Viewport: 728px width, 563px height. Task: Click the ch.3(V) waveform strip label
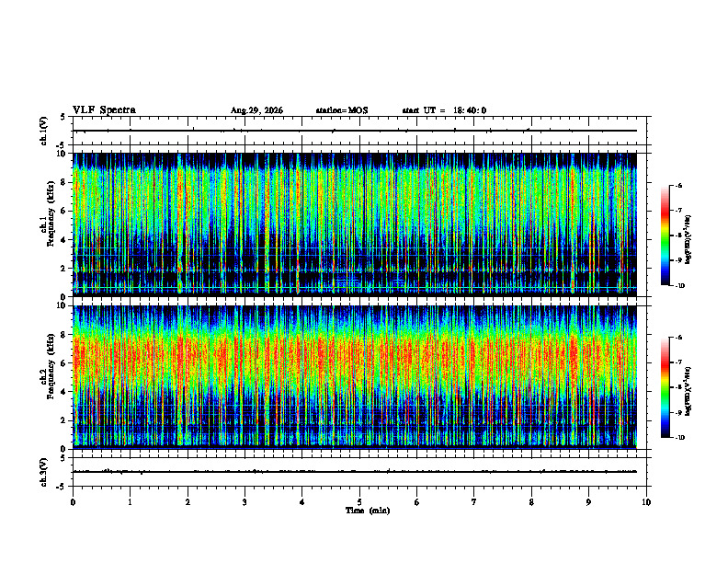pyautogui.click(x=44, y=472)
